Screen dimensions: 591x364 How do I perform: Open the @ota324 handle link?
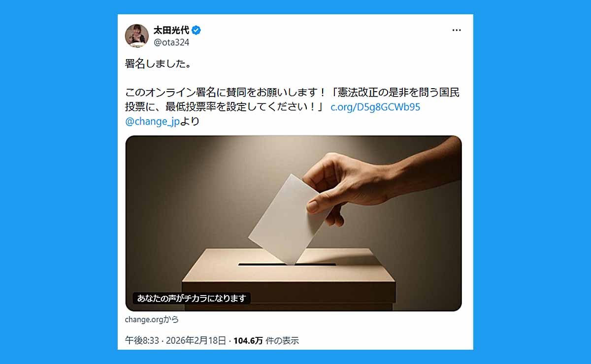[171, 42]
